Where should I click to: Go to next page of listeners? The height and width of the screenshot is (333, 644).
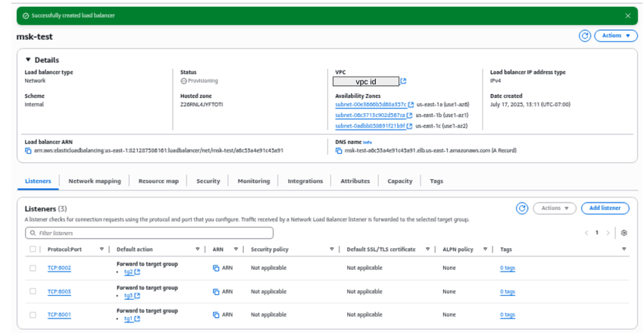(608, 233)
